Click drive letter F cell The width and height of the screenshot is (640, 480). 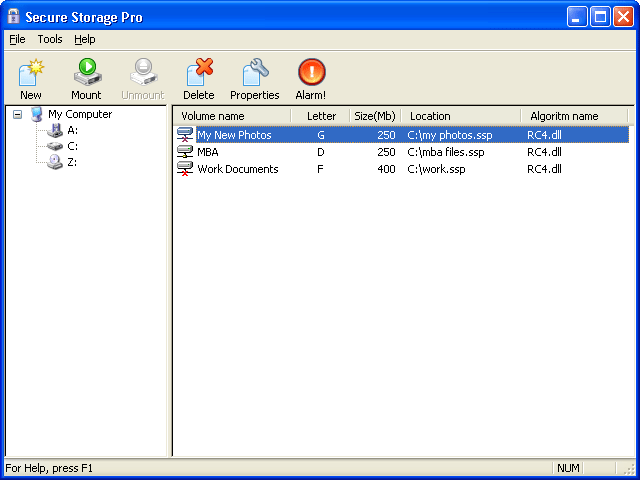pyautogui.click(x=320, y=169)
